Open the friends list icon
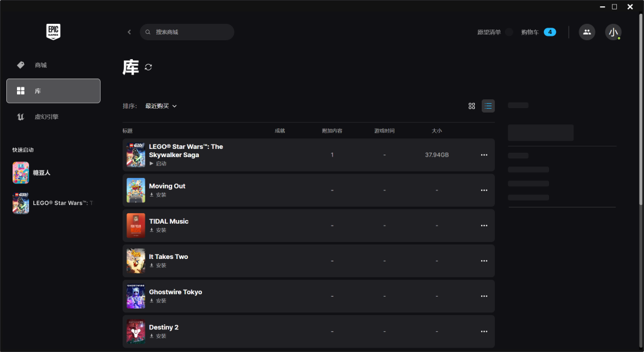 point(587,32)
